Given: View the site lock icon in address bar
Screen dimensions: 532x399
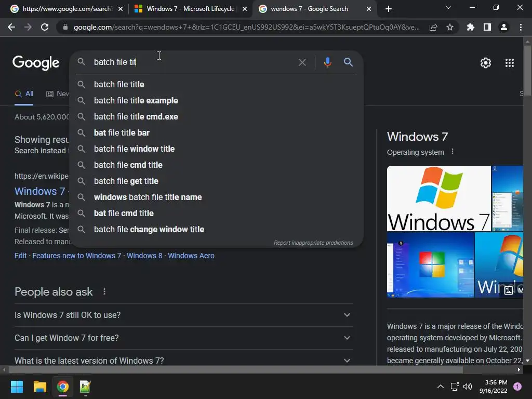Looking at the screenshot, I should 65,27.
